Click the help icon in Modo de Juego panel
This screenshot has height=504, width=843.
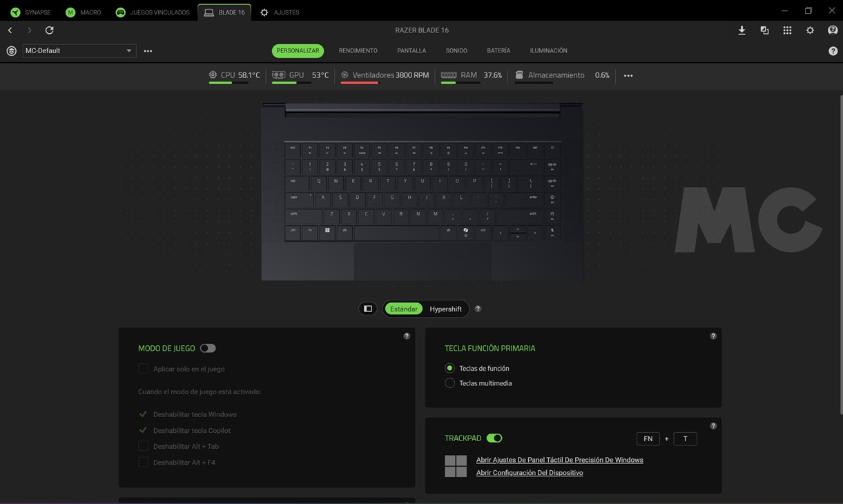[407, 336]
